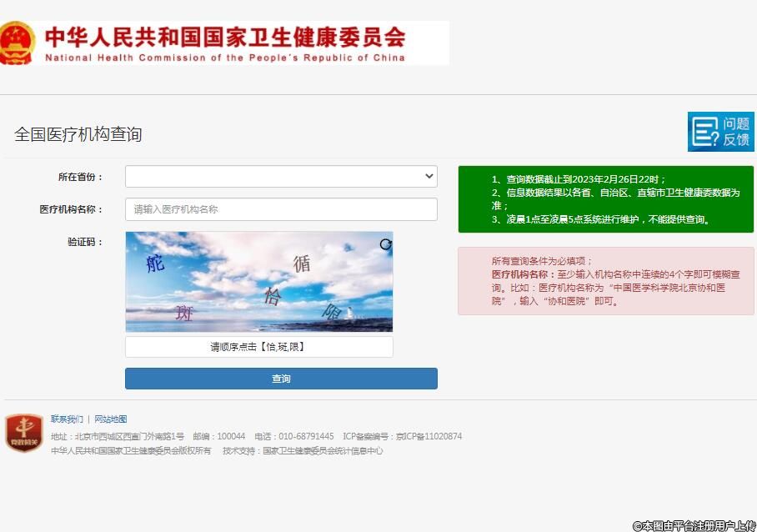The height and width of the screenshot is (532, 757).
Task: Click the character 循 in the captcha
Action: 301,263
